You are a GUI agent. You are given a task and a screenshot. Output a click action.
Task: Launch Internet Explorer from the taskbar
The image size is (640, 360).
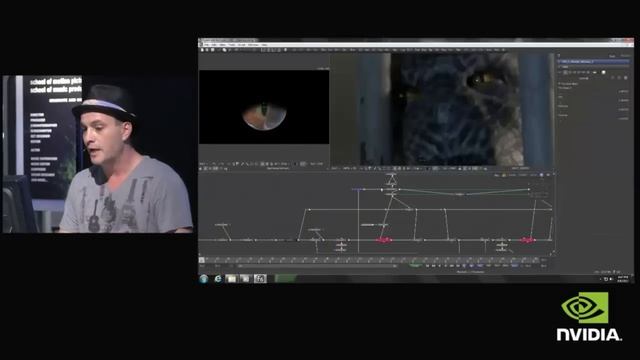[x=218, y=279]
